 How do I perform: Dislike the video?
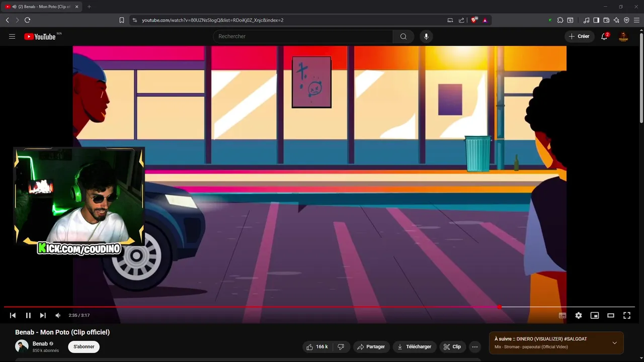341,347
